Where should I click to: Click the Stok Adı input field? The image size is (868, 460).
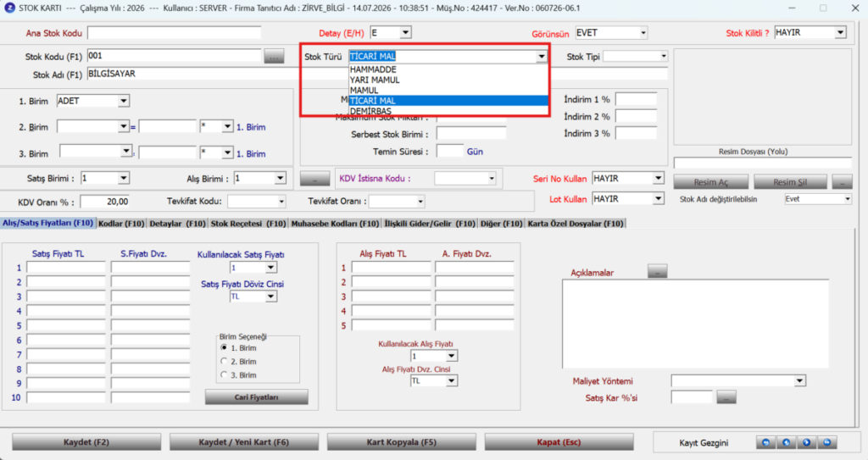tap(377, 75)
